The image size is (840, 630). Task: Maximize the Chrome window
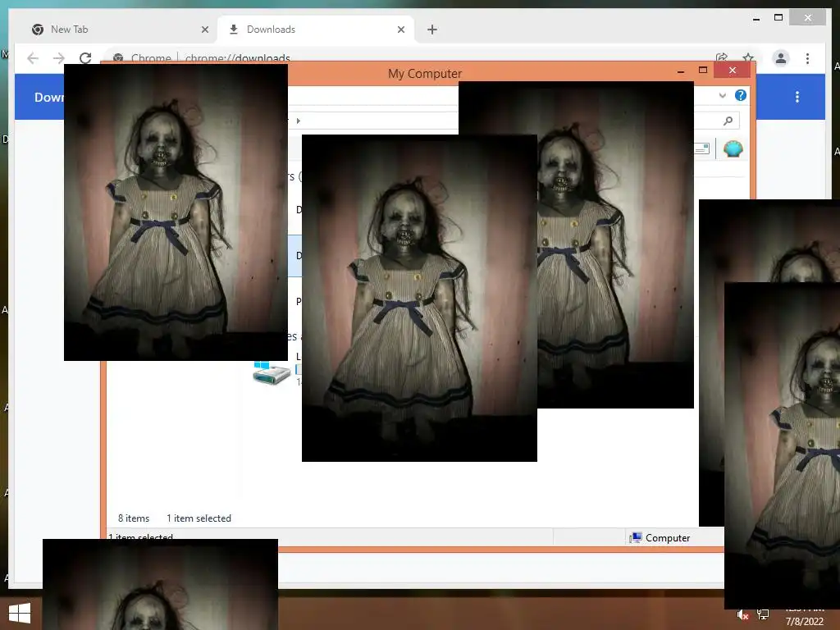[x=778, y=18]
